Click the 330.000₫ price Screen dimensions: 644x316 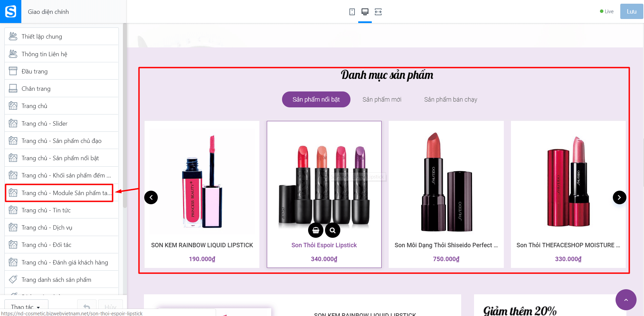tap(568, 259)
